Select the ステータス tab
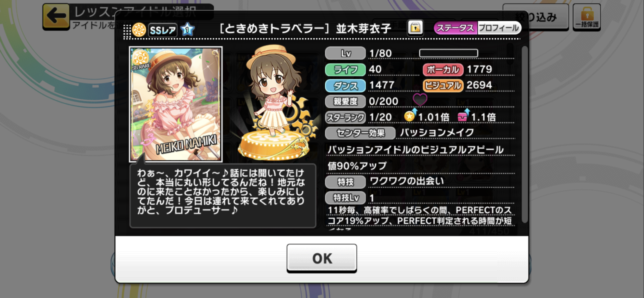The image size is (644, 298). 455,28
